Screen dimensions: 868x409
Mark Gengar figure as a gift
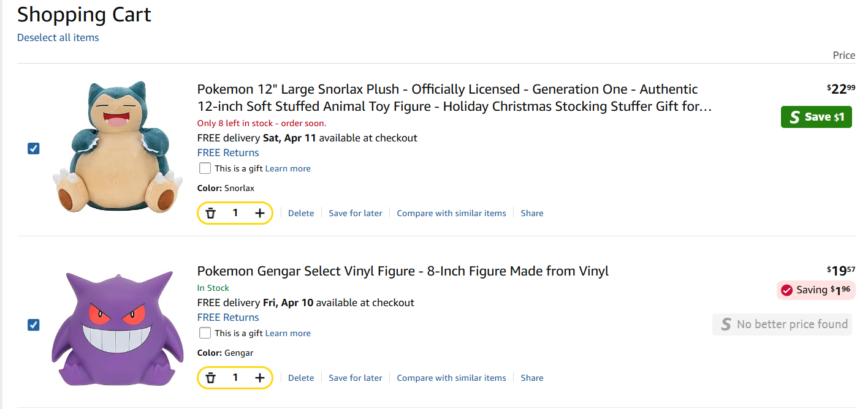point(205,333)
